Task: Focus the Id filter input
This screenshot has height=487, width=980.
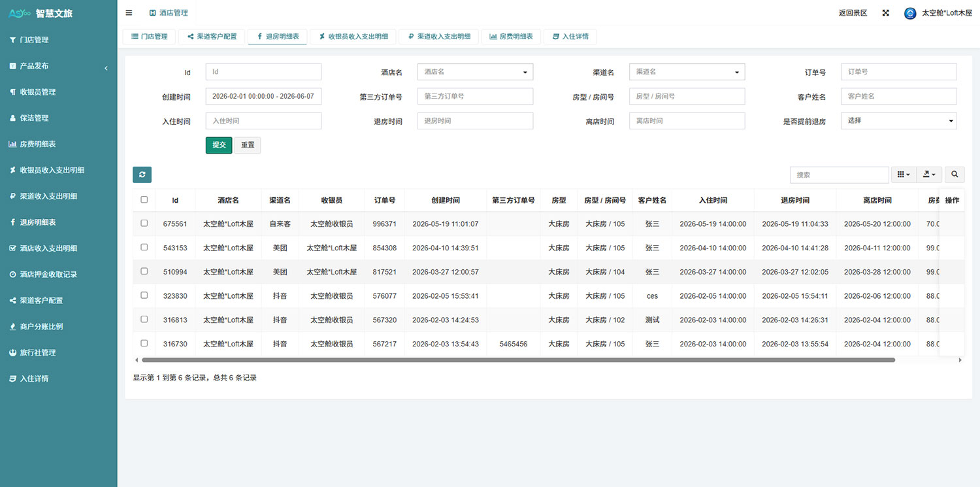Action: click(263, 72)
